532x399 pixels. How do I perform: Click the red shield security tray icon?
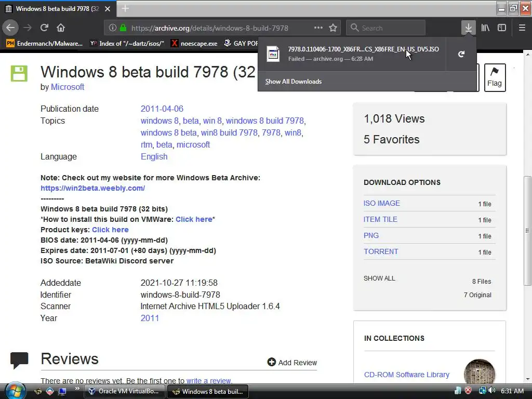pos(468,391)
